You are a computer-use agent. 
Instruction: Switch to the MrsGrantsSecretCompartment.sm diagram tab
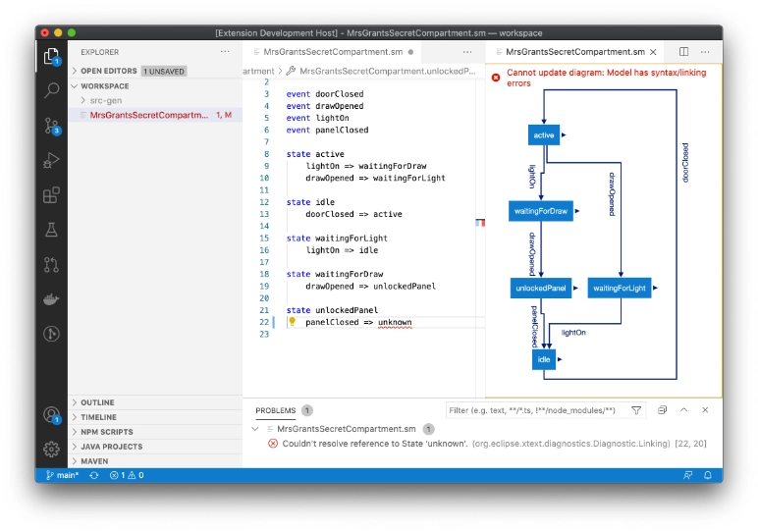click(574, 52)
